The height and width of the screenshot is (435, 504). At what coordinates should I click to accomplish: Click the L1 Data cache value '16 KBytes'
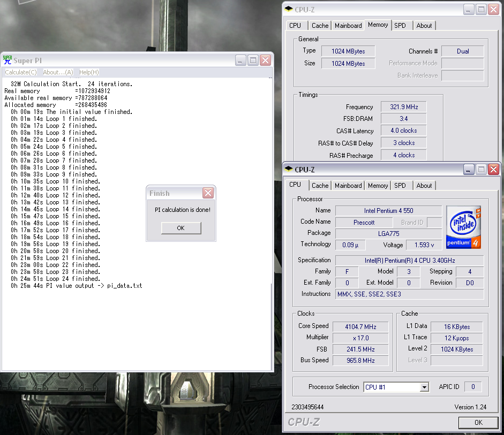[457, 327]
